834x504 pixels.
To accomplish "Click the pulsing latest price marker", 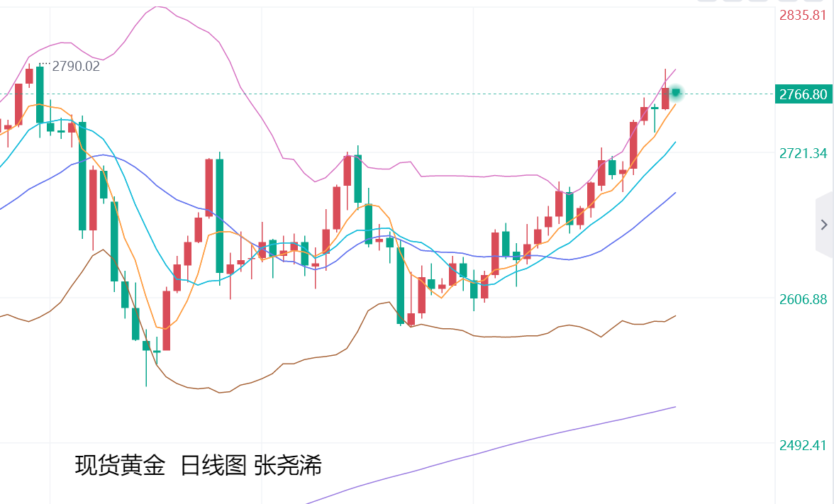I will [x=677, y=92].
